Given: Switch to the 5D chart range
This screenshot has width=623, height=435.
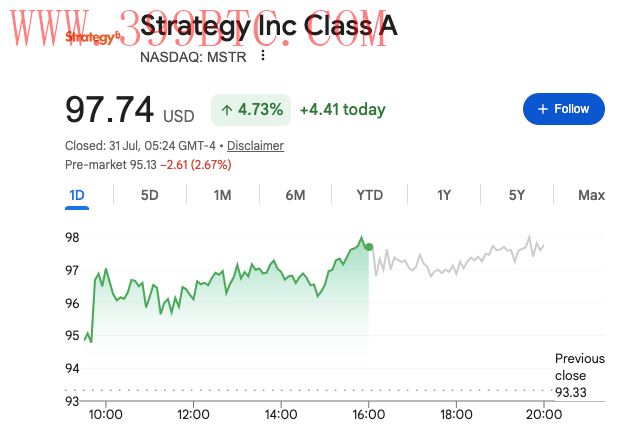Looking at the screenshot, I should click(x=150, y=195).
